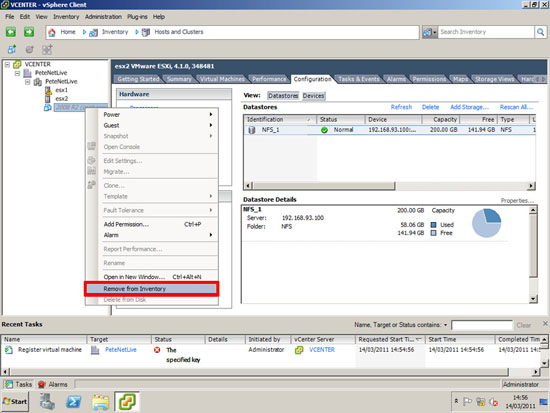Sort by the Capacity column header
Image resolution: width=550 pixels, height=413 pixels.
click(441, 120)
